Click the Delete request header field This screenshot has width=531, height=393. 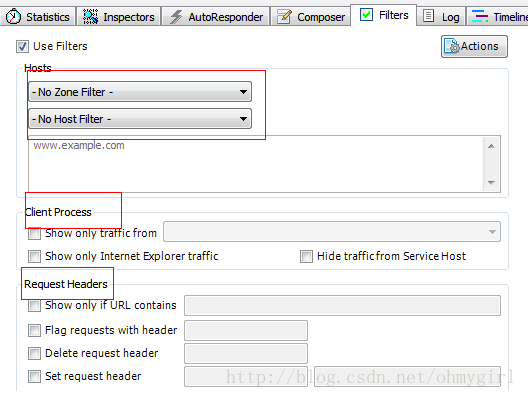(x=246, y=353)
